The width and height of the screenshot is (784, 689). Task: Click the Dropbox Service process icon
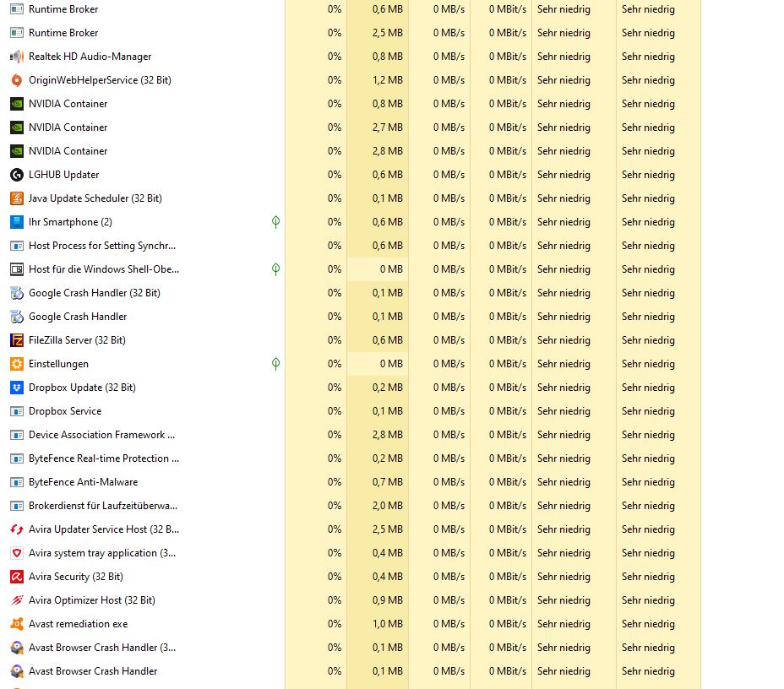[17, 411]
